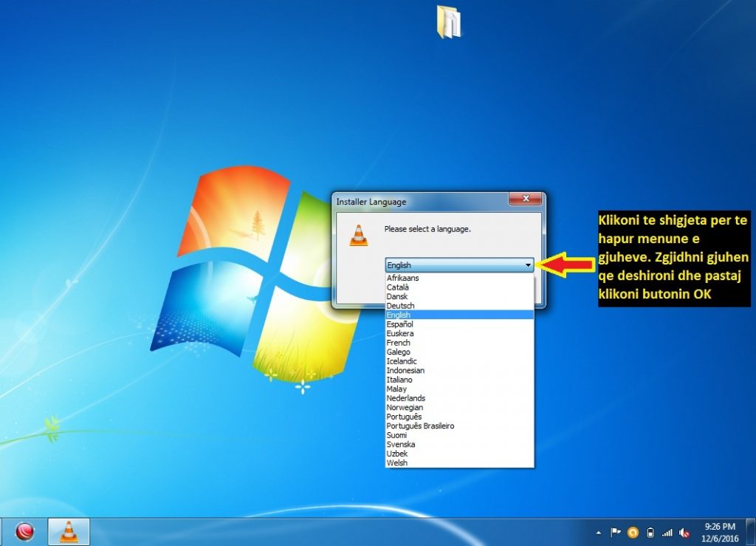Choose French in the language list
This screenshot has width=756, height=546.
tap(399, 343)
